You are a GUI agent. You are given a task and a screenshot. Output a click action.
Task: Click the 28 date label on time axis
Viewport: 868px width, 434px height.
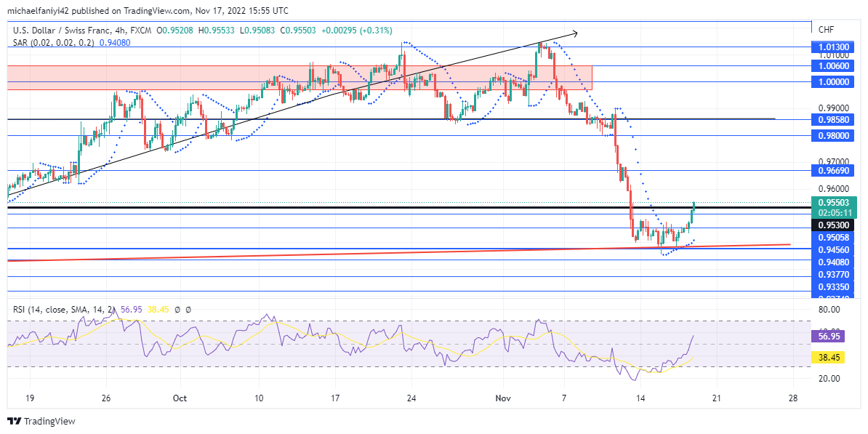pyautogui.click(x=793, y=398)
